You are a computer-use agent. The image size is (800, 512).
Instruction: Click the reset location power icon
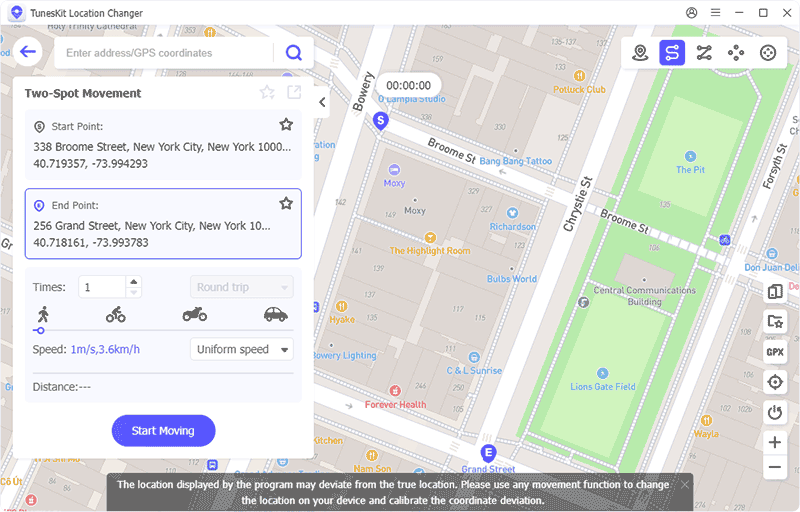coord(775,412)
